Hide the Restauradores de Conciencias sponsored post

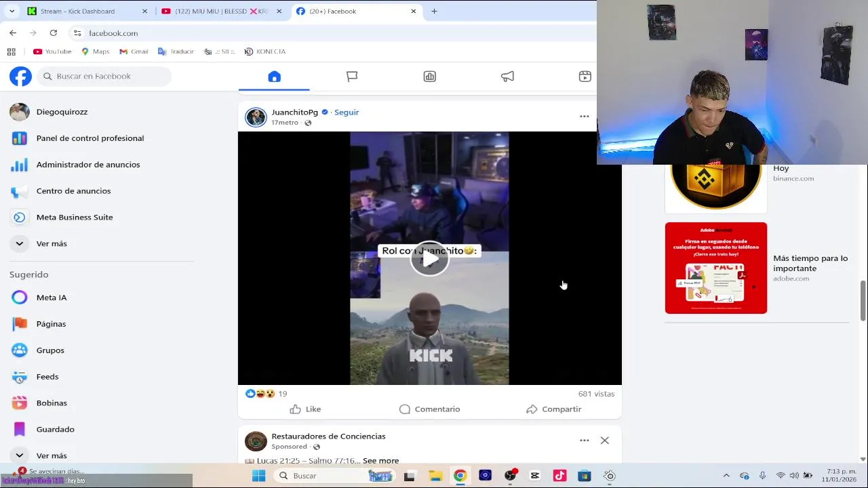click(x=605, y=441)
